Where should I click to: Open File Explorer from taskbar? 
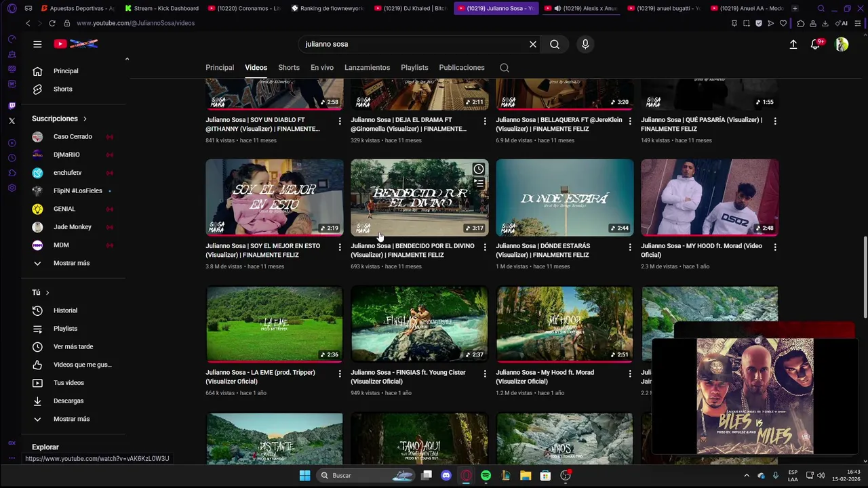tap(526, 476)
